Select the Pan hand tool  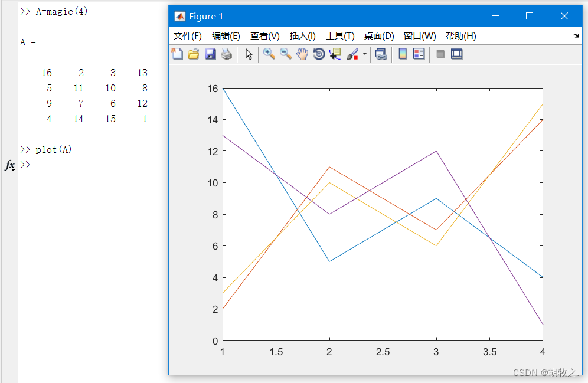coord(302,54)
